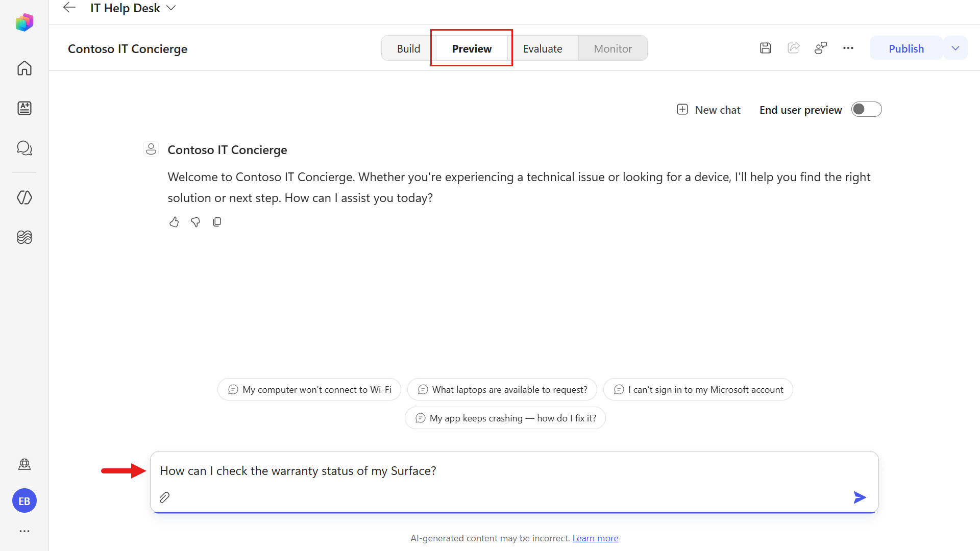This screenshot has height=551, width=980.
Task: Open the chat bubbles icon in sidebar
Action: click(x=24, y=148)
